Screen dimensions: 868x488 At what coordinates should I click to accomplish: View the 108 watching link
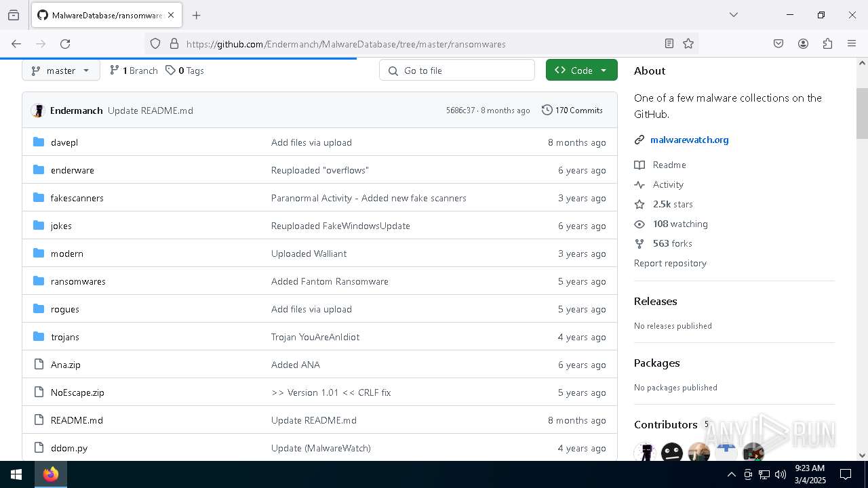[x=671, y=224]
